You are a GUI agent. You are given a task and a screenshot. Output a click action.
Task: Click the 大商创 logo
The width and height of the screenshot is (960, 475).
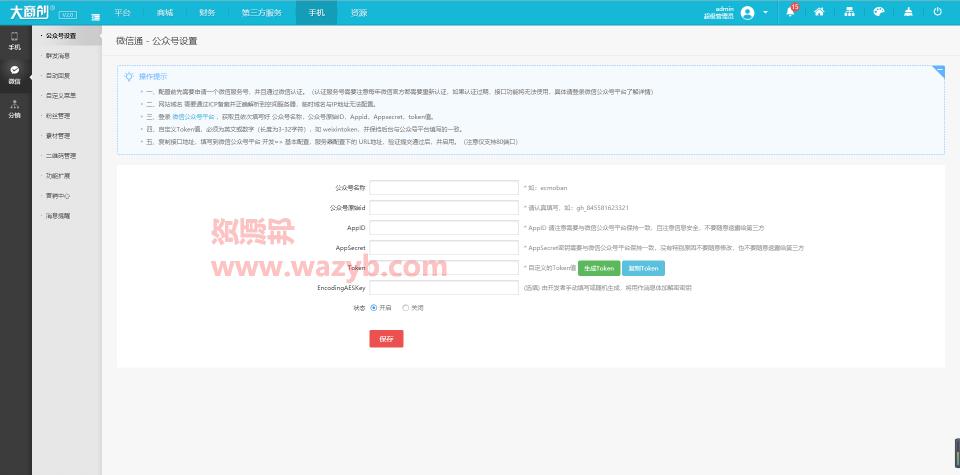(32, 12)
